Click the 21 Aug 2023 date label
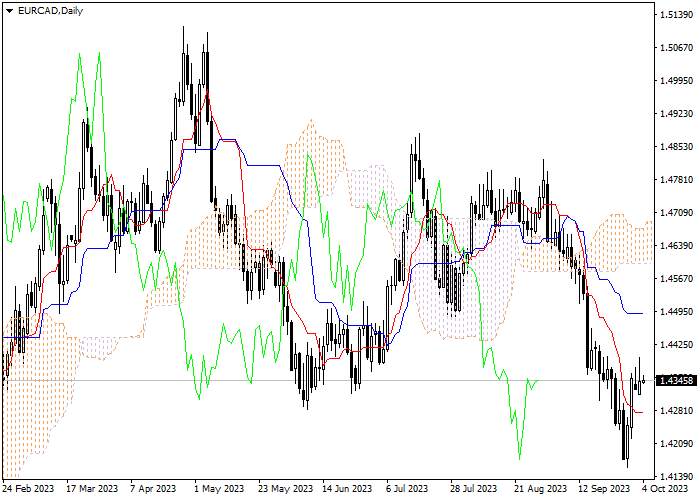 pyautogui.click(x=540, y=489)
